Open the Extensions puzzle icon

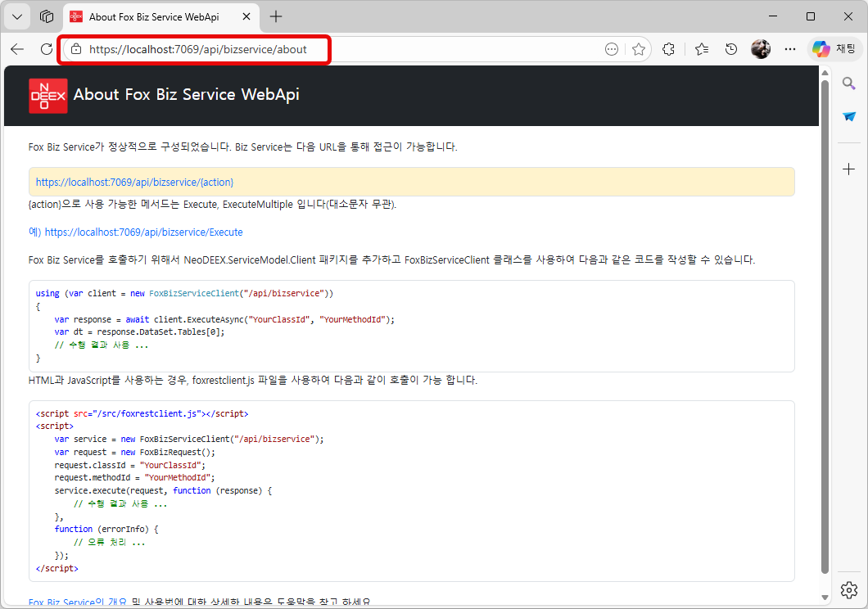click(x=669, y=49)
